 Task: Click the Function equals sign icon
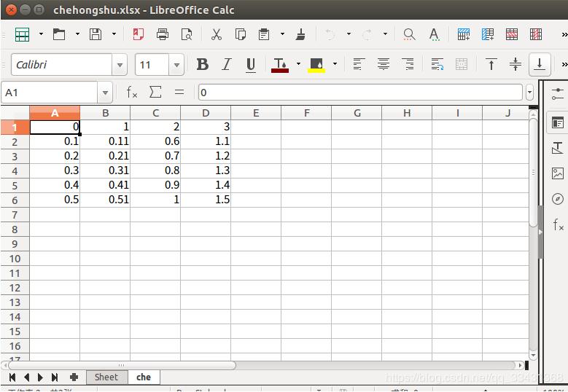pos(179,93)
